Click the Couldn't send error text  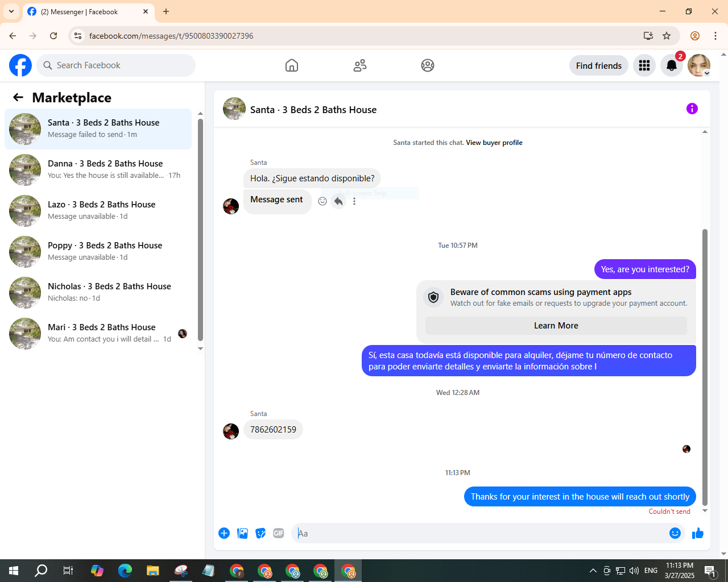coord(669,512)
